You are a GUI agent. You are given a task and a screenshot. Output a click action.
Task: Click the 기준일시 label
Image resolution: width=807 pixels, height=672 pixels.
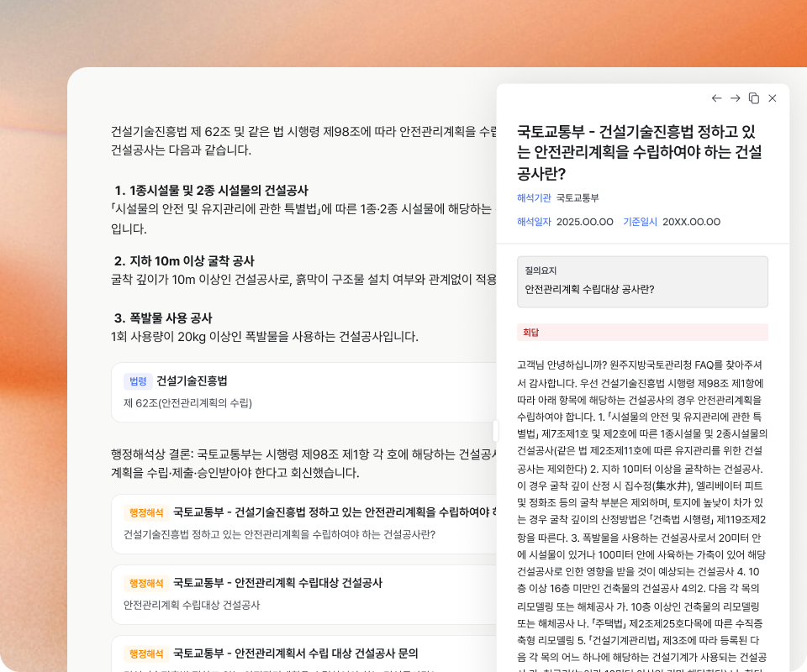point(640,222)
